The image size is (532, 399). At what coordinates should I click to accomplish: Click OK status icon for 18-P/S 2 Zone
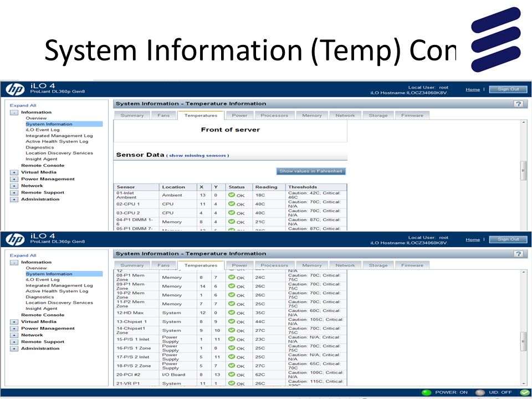[x=232, y=365]
